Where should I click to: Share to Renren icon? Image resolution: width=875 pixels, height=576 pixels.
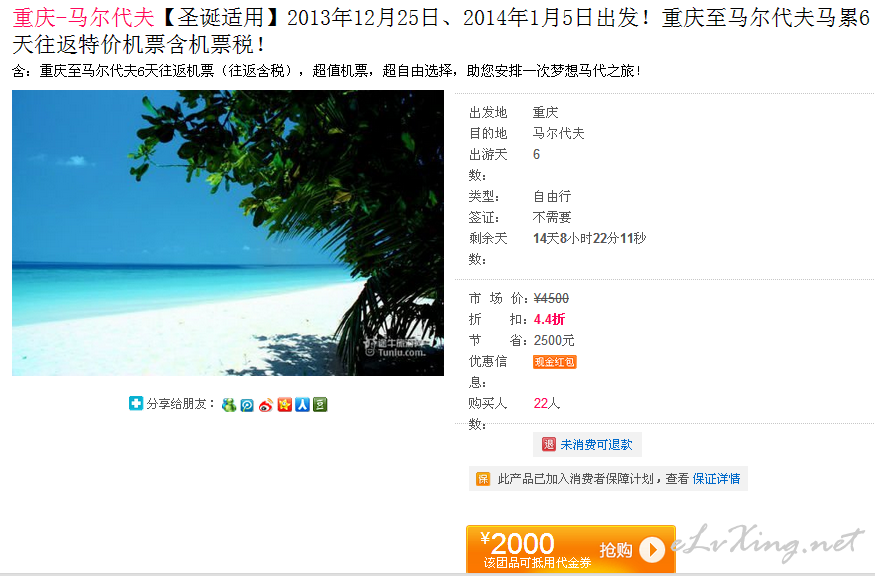302,405
